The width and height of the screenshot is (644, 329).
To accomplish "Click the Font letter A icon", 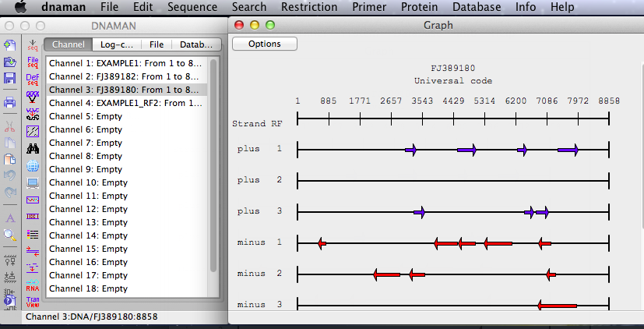I will tap(10, 218).
